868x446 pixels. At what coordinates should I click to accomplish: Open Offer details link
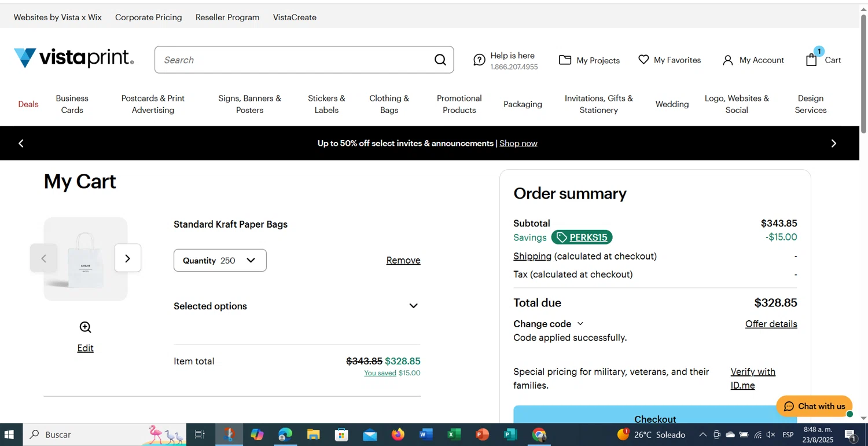click(x=771, y=324)
